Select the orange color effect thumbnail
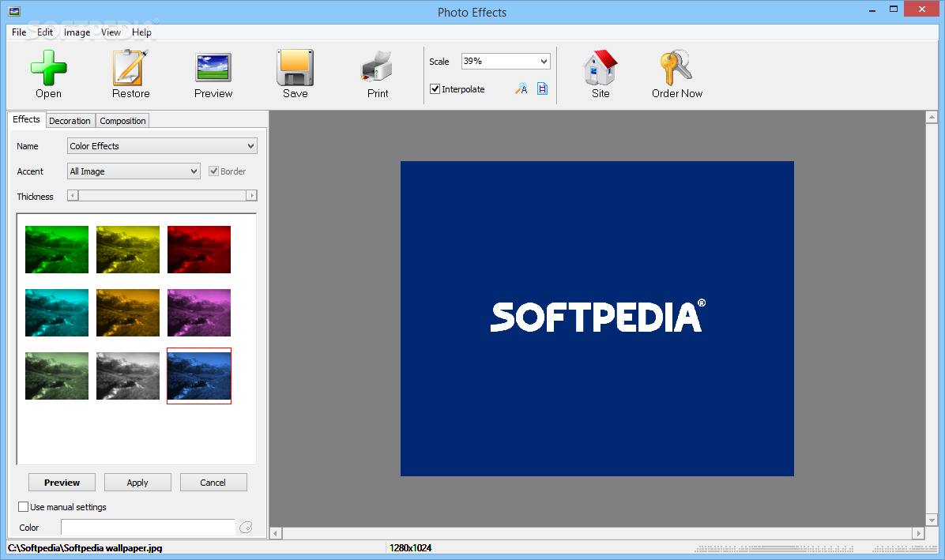Viewport: 945px width, 560px height. [128, 313]
